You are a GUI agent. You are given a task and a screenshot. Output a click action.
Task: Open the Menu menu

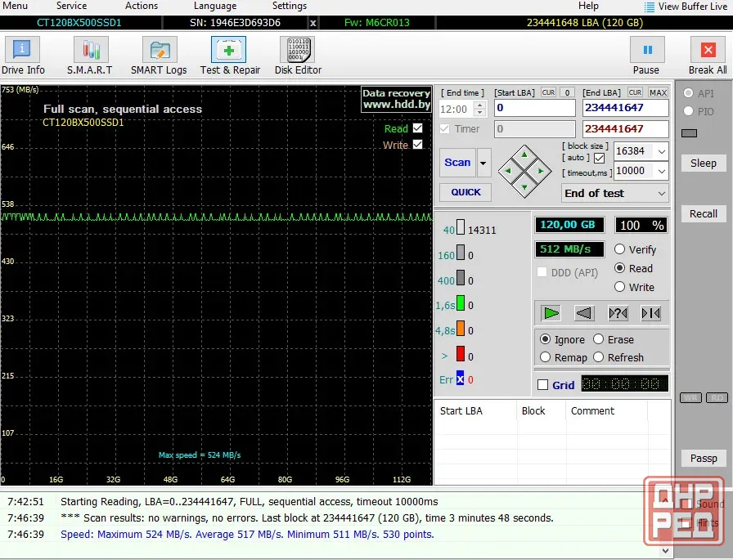(15, 6)
